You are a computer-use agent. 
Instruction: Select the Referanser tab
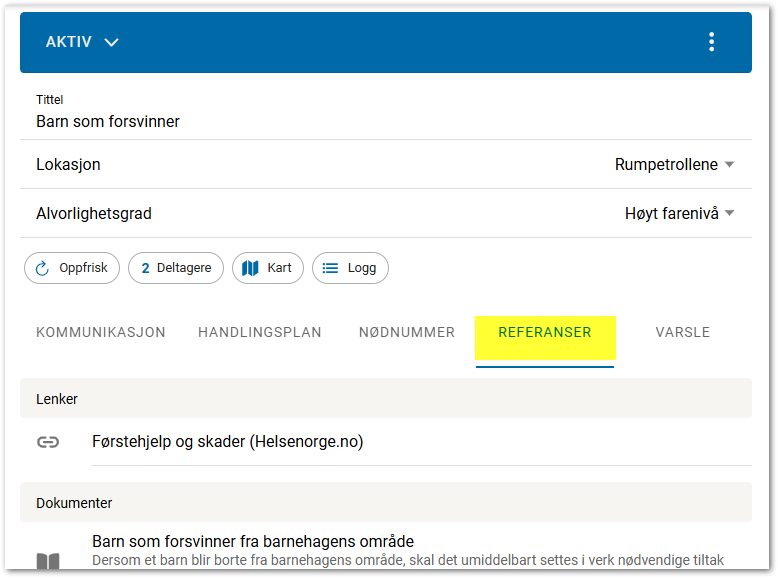[545, 333]
